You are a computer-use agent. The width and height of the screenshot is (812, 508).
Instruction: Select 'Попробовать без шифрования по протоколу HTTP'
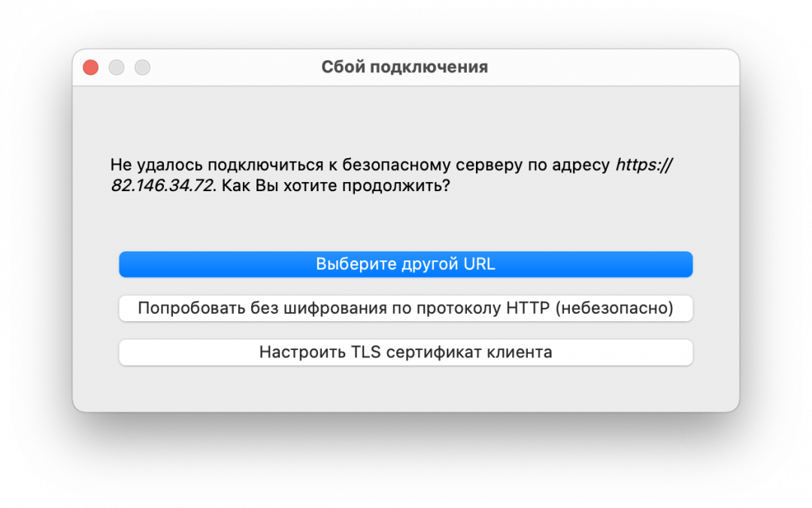tap(406, 309)
